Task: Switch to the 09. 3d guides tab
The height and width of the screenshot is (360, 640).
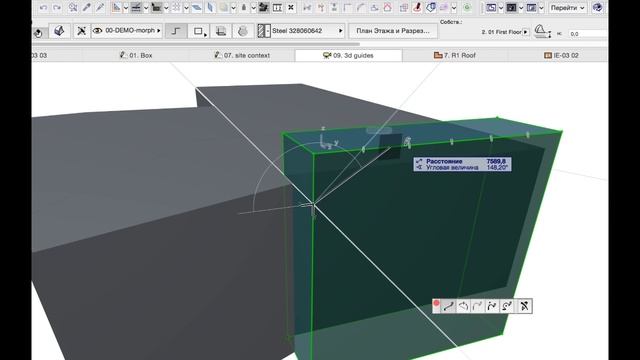Action: (x=348, y=55)
